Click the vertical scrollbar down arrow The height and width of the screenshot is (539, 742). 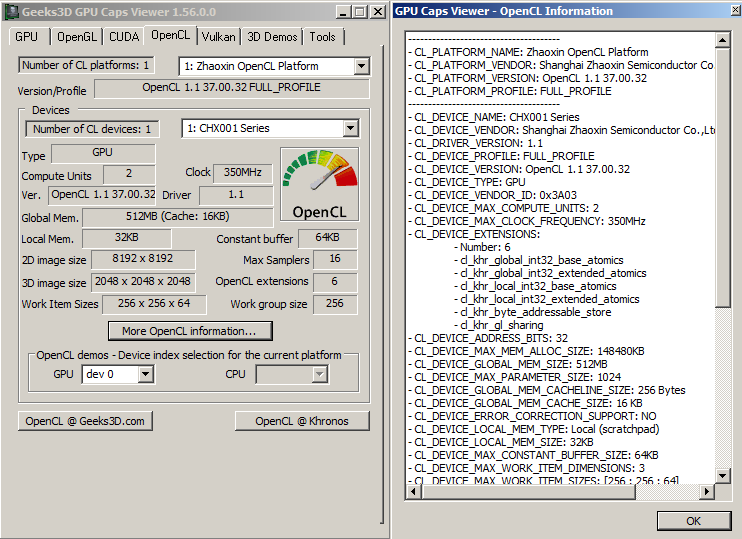click(722, 476)
